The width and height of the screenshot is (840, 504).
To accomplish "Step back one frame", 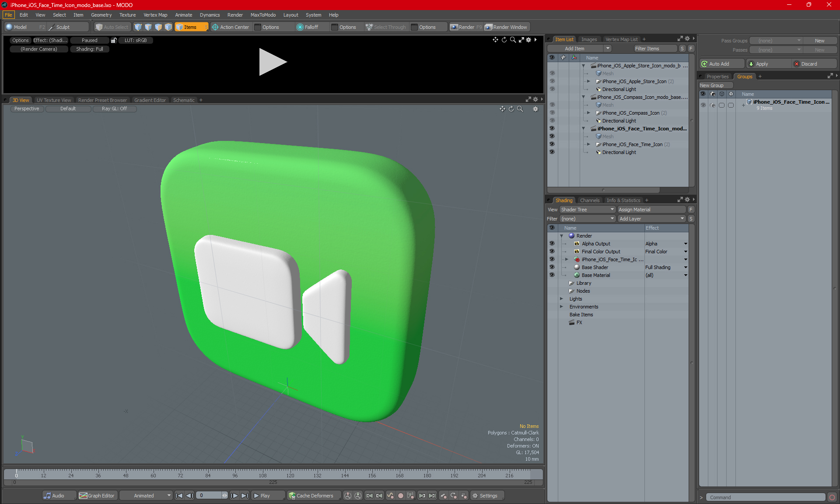I will pos(189,496).
